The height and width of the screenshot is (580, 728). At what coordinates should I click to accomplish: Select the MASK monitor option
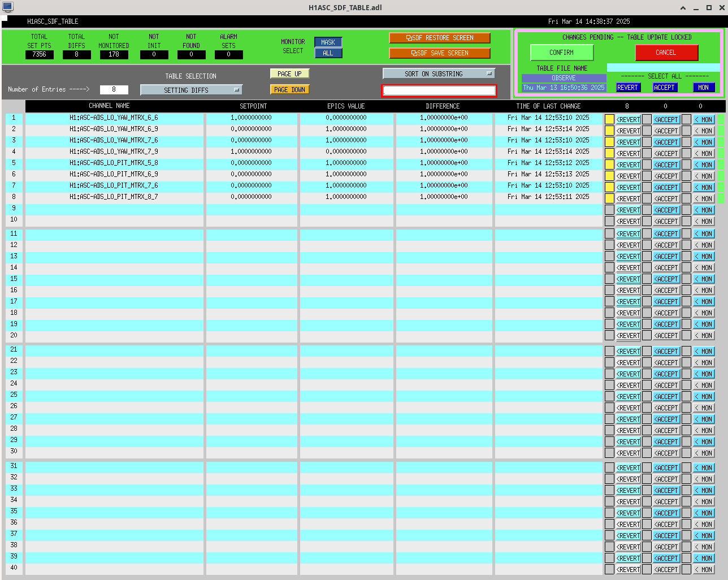click(328, 42)
